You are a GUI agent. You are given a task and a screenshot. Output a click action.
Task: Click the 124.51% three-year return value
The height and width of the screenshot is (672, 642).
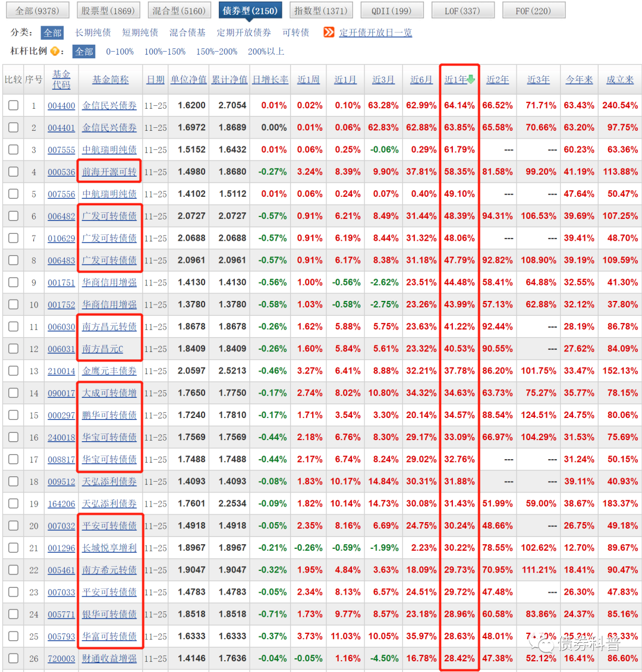[539, 415]
